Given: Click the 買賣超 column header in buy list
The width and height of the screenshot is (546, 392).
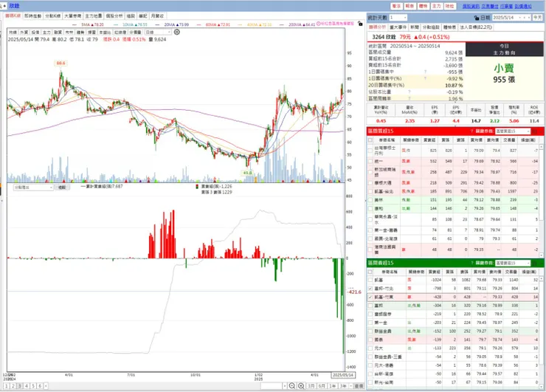Looking at the screenshot, I should pyautogui.click(x=429, y=140).
